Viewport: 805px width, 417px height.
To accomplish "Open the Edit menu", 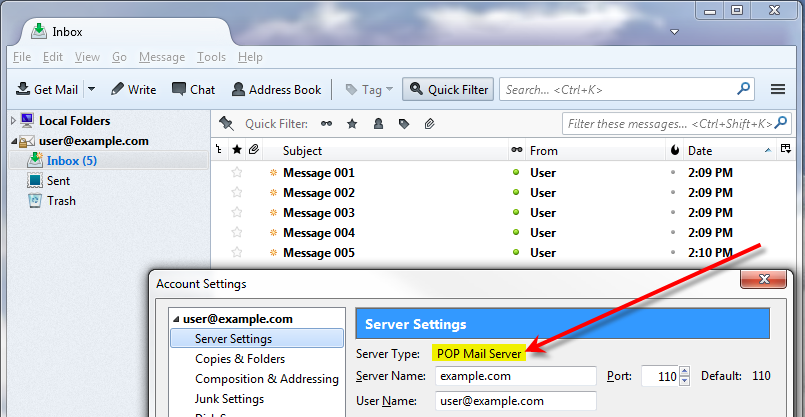I will 53,57.
